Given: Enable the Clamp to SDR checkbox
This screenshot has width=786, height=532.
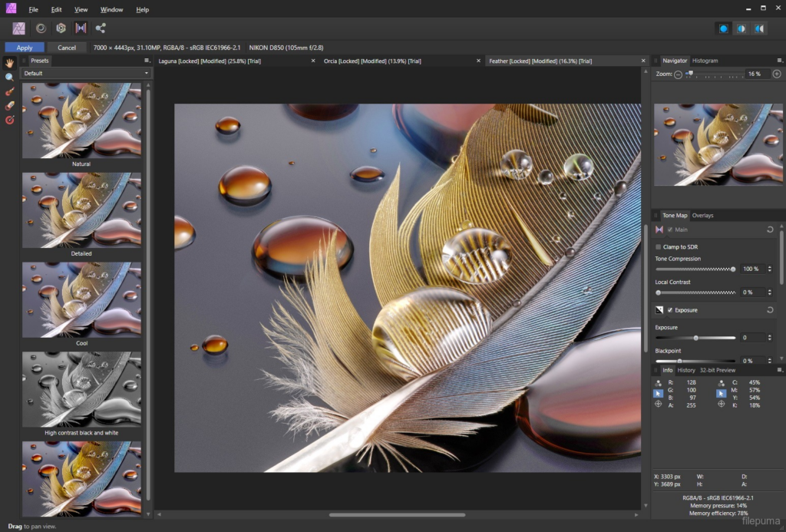Looking at the screenshot, I should click(x=659, y=247).
